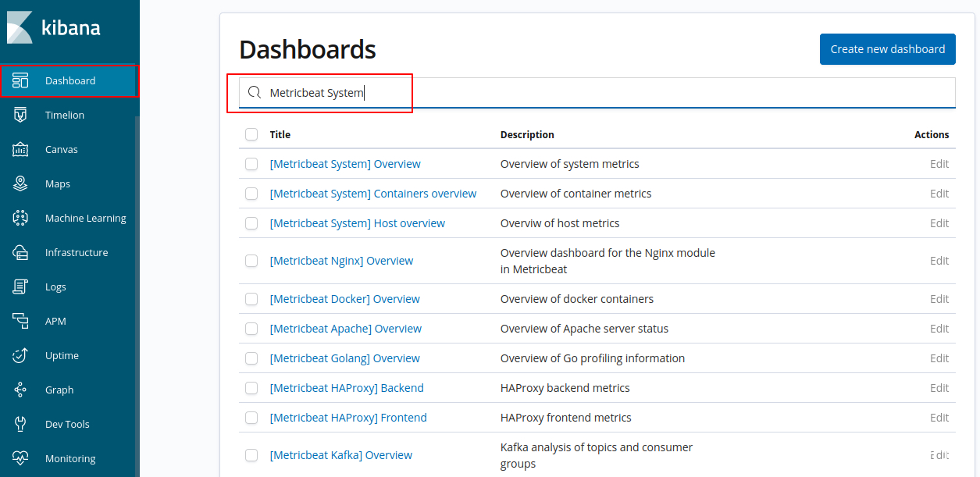Edit the Docker Overview dashboard
The width and height of the screenshot is (980, 477).
coord(939,299)
